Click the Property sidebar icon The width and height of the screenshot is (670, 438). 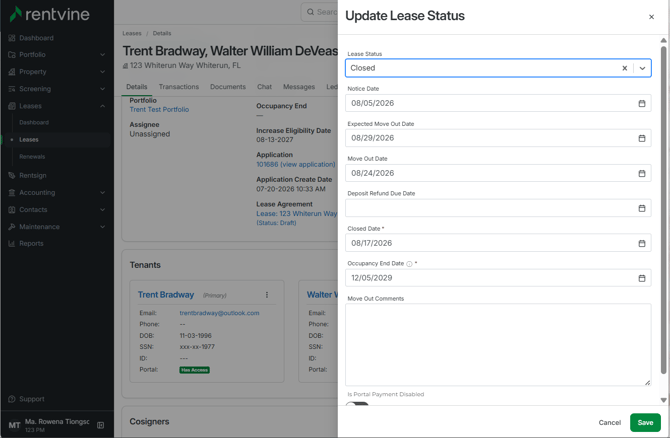pos(12,72)
